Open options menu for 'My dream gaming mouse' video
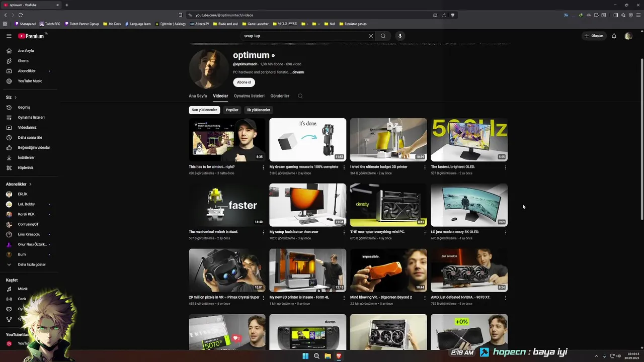 [344, 167]
